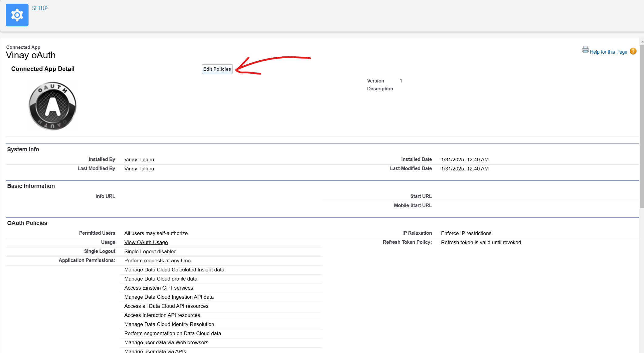Open Last Modified By Vinay Tulluru link
Viewport: 644px width, 353px height.
point(139,169)
